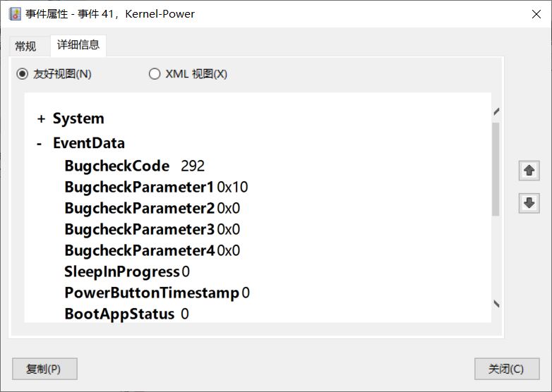552x392 pixels.
Task: Close the event properties window
Action: point(536,14)
